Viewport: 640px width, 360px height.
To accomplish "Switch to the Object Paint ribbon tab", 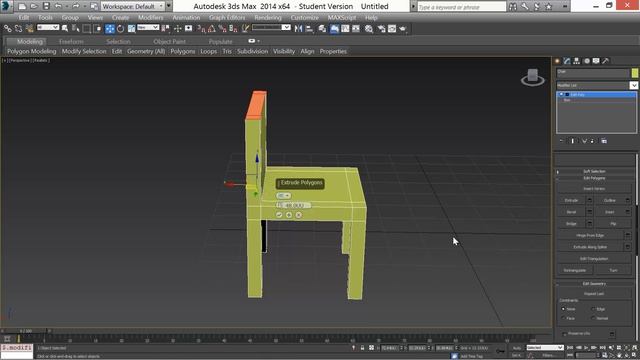I will tap(169, 42).
